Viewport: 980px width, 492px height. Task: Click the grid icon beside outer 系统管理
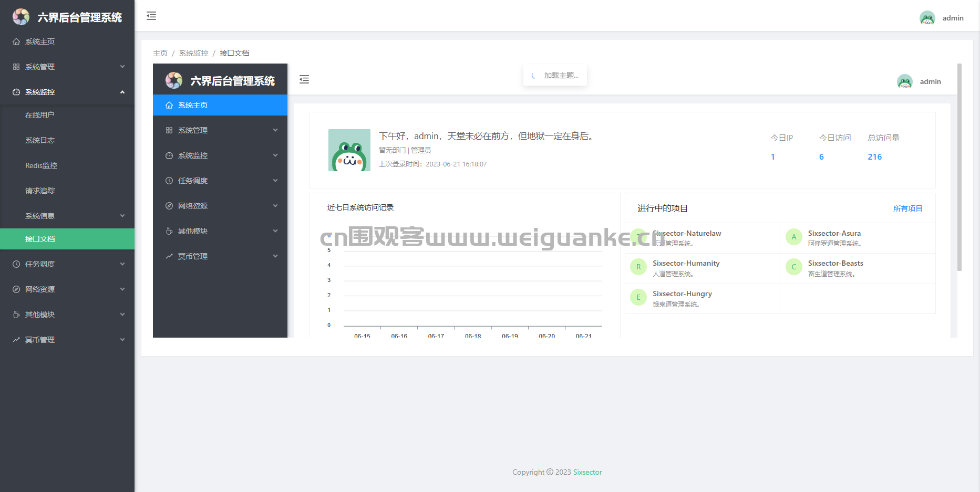[16, 67]
